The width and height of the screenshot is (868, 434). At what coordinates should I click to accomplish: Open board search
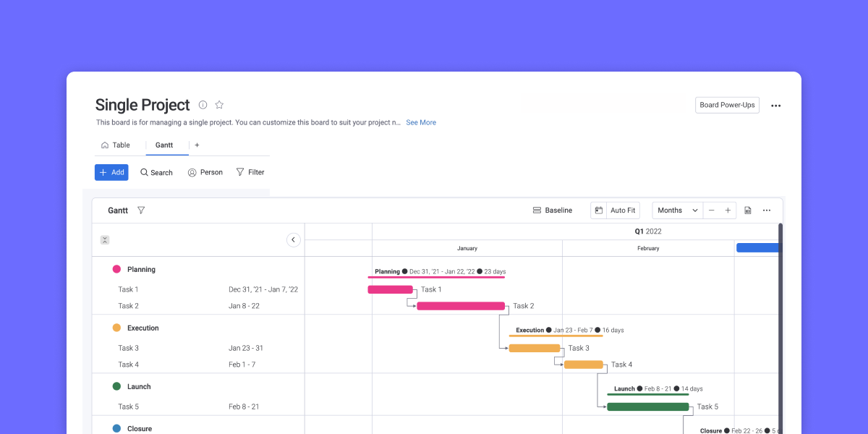156,172
